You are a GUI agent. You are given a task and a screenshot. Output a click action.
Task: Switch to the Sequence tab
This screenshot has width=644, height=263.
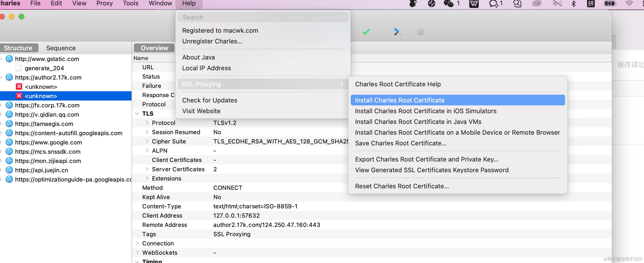61,48
